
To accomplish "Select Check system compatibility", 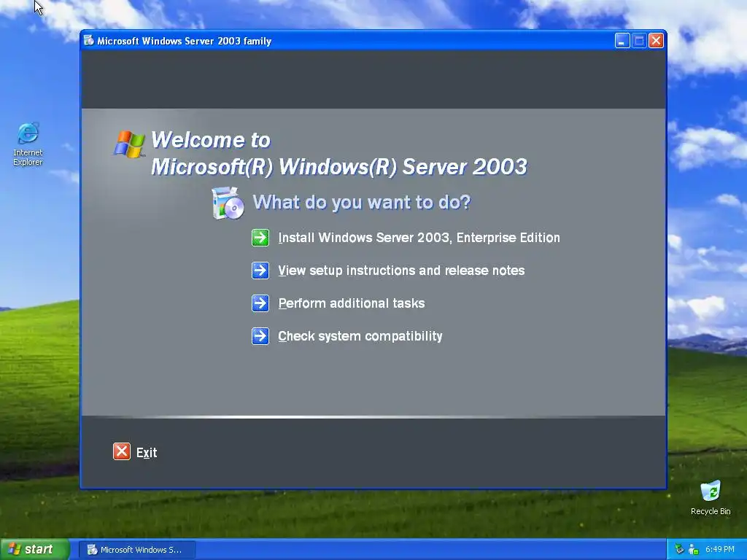I will coord(360,336).
